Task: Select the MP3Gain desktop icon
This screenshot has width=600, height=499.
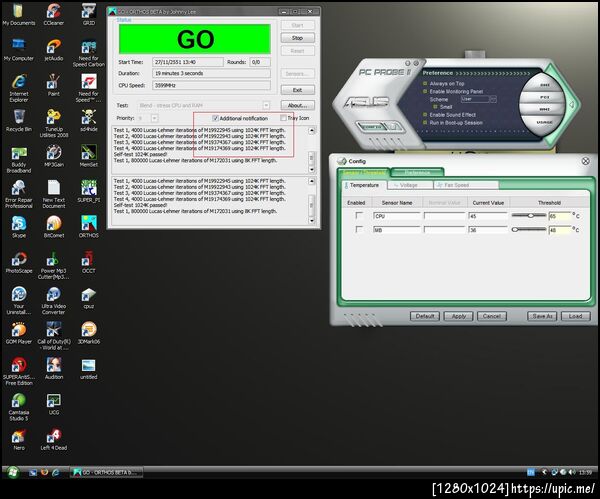Action: pyautogui.click(x=54, y=156)
